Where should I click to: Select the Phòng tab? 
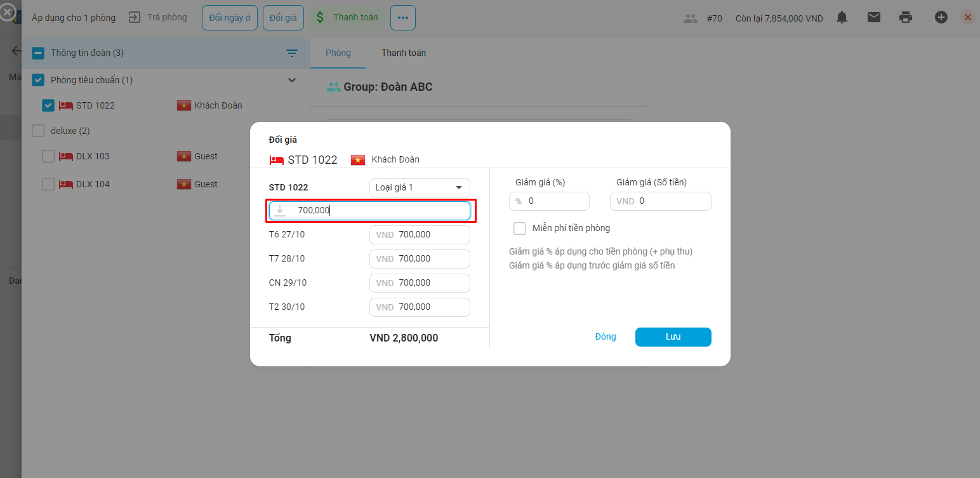coord(338,53)
